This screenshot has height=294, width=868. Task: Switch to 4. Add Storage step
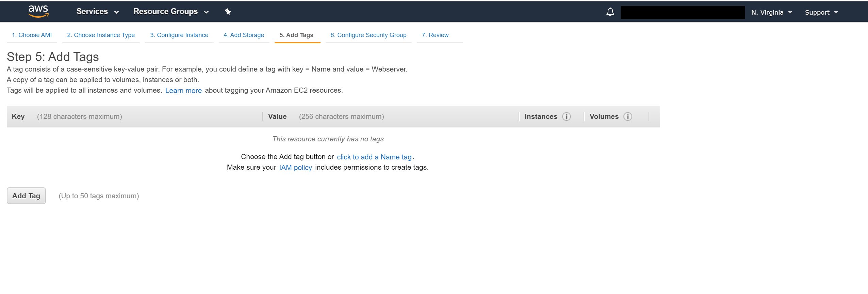(x=244, y=35)
